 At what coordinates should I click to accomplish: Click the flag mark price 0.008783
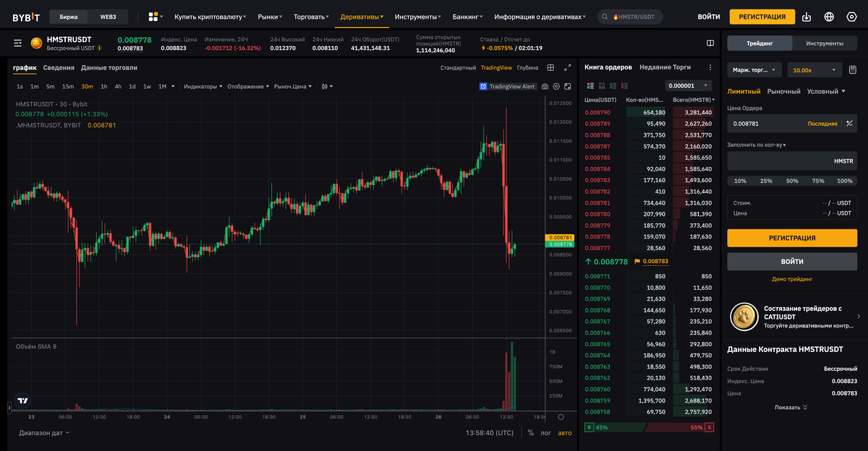pyautogui.click(x=651, y=262)
